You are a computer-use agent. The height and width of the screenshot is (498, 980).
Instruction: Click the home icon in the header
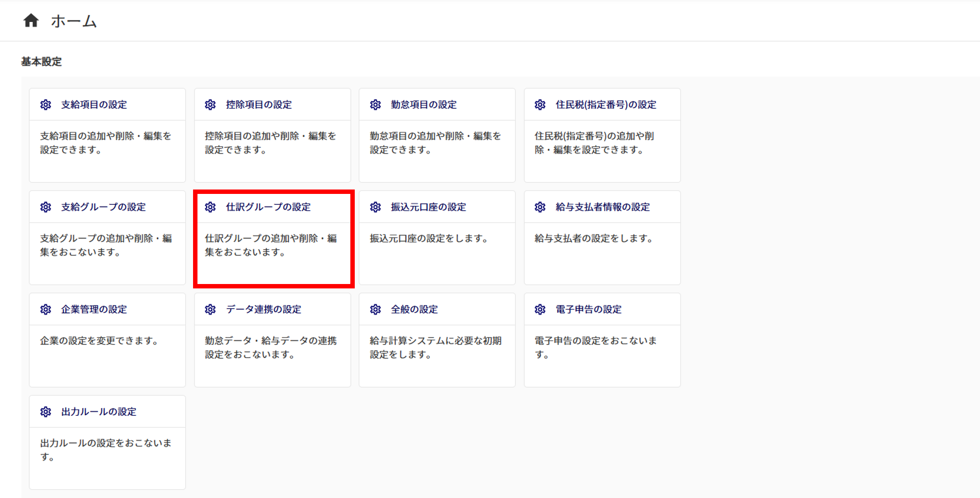click(31, 21)
